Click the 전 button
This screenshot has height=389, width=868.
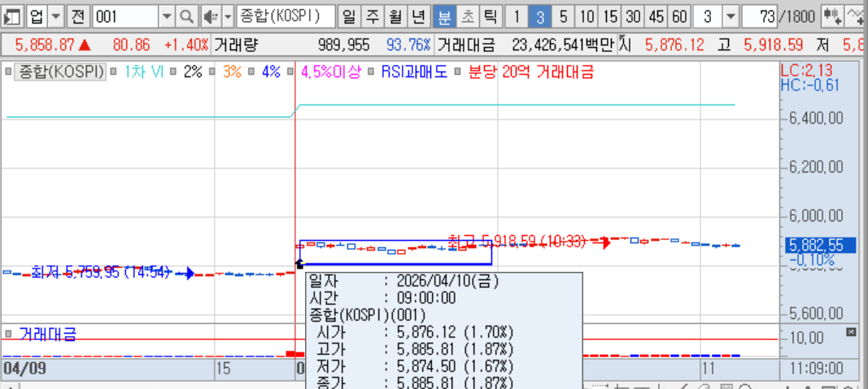point(78,17)
